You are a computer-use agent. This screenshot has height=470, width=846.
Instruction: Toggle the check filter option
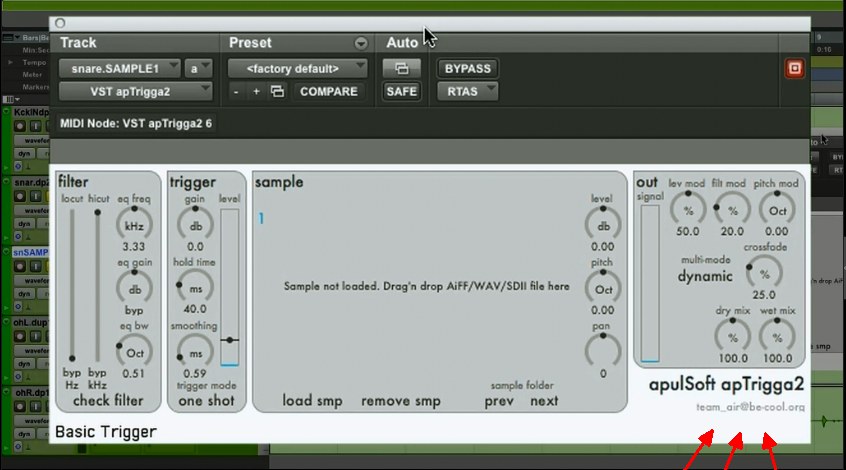point(108,400)
